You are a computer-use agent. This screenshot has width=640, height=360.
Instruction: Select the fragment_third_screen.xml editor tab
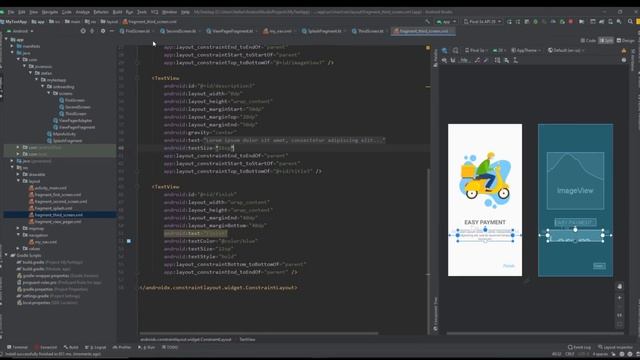tap(423, 31)
